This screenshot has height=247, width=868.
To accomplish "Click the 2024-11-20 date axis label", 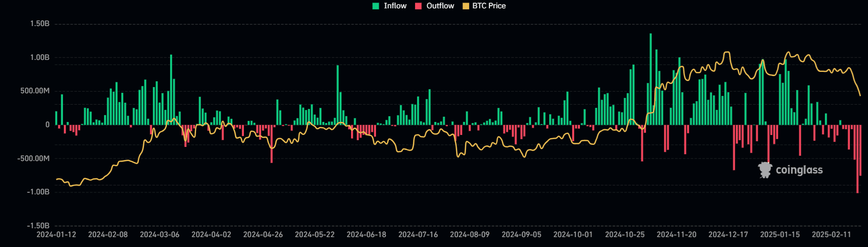I will (676, 234).
